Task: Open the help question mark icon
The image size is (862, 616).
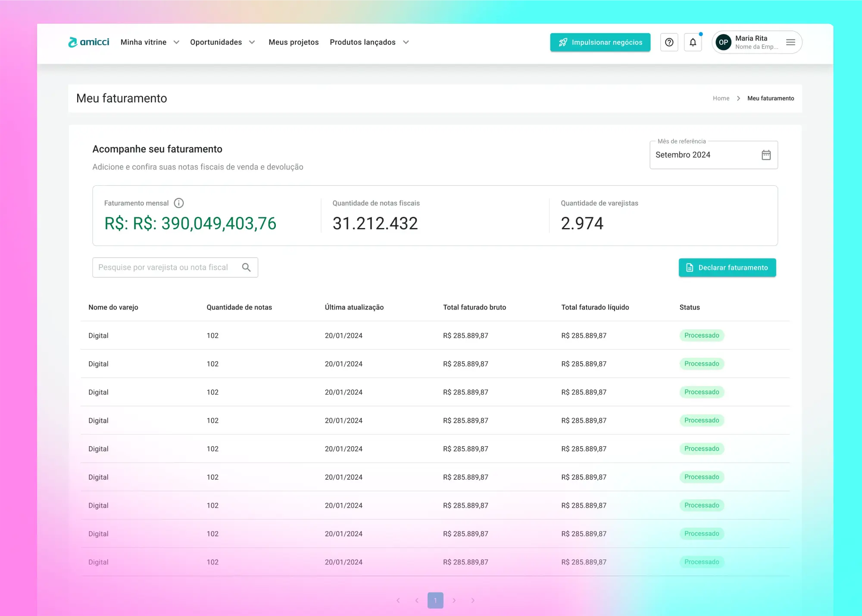Action: point(669,42)
